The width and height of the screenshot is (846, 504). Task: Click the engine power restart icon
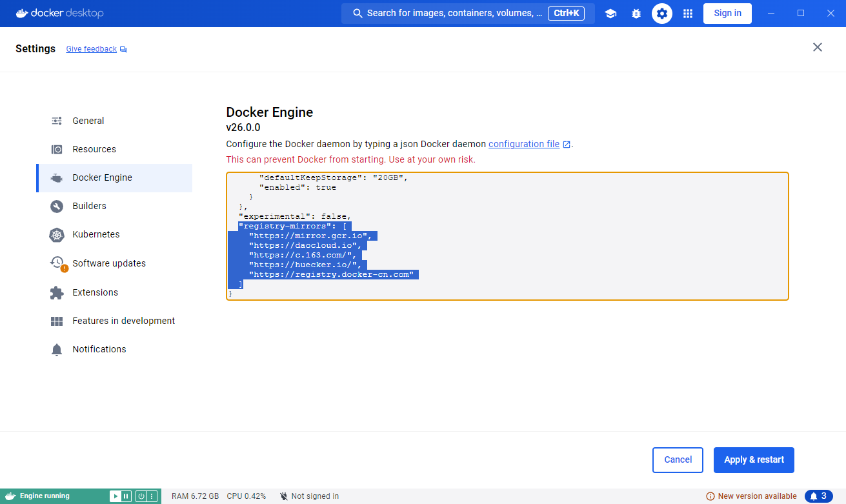click(140, 496)
